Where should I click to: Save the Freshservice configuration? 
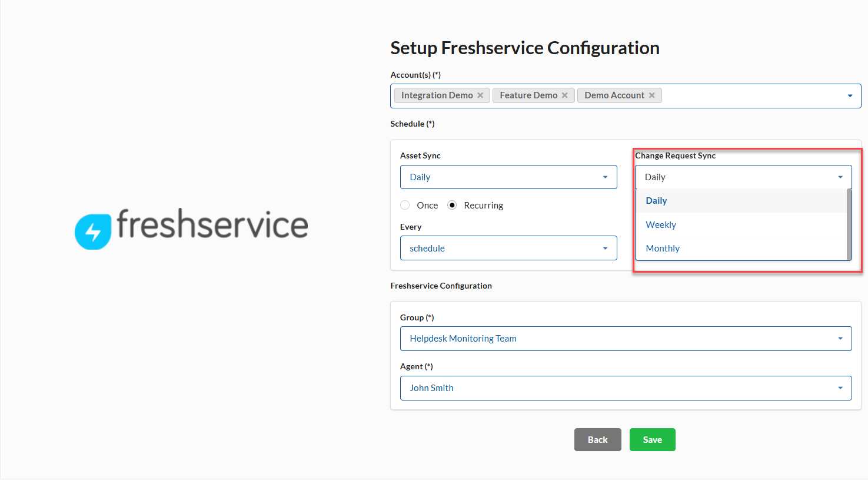(x=652, y=440)
